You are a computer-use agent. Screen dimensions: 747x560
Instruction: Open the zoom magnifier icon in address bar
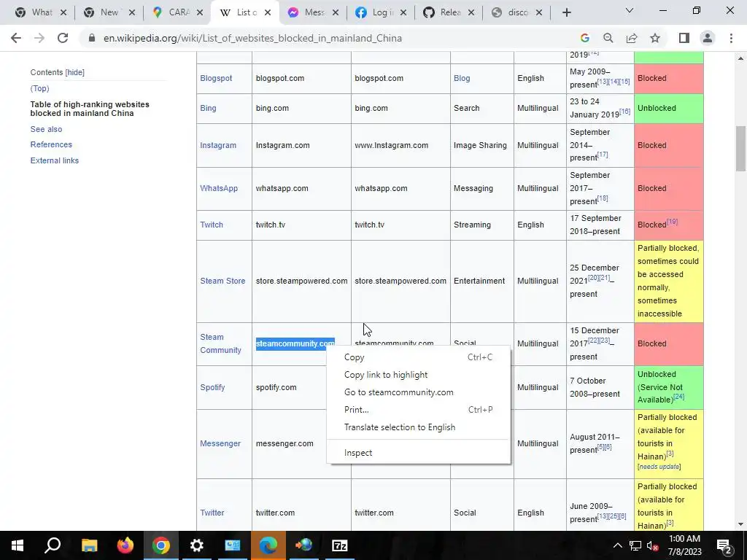point(608,38)
